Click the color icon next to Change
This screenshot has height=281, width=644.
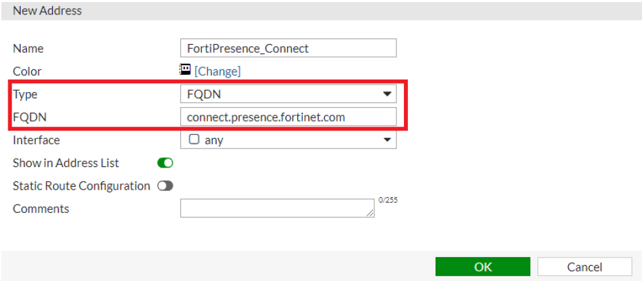click(185, 69)
